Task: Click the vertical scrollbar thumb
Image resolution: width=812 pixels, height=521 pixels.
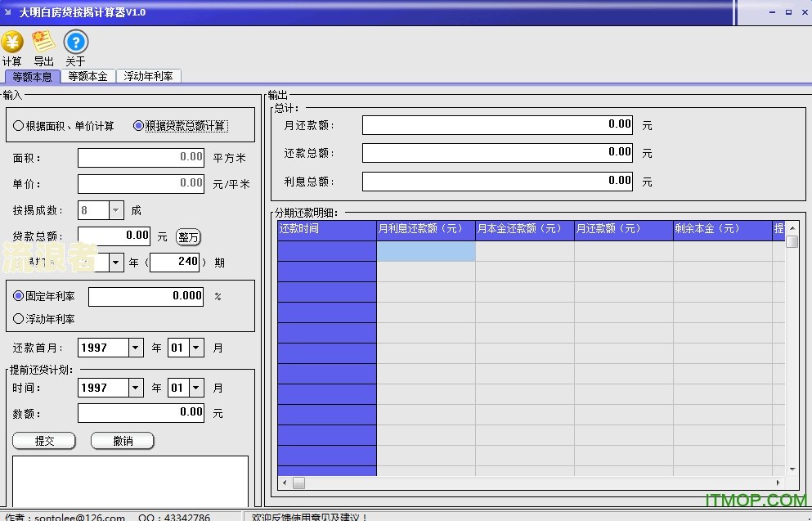Action: point(792,241)
